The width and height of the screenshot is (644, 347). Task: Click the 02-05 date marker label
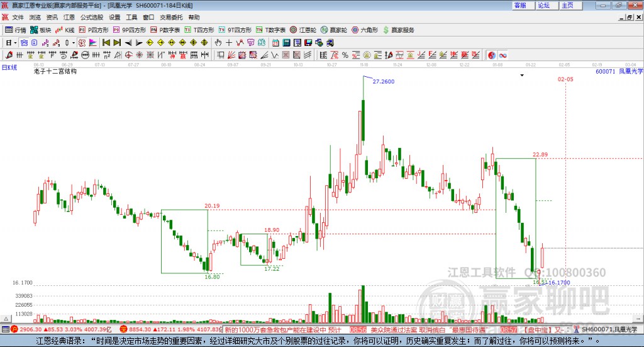pyautogui.click(x=565, y=79)
